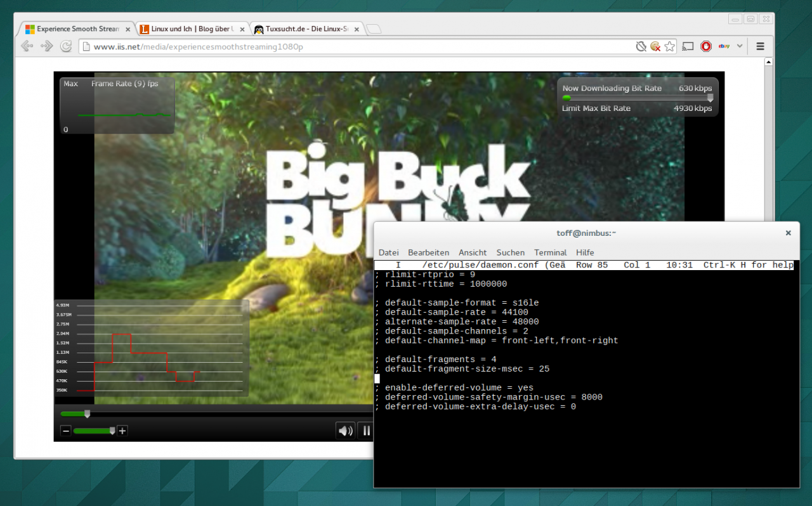Go forward in the browser history
The height and width of the screenshot is (506, 812).
coord(46,46)
